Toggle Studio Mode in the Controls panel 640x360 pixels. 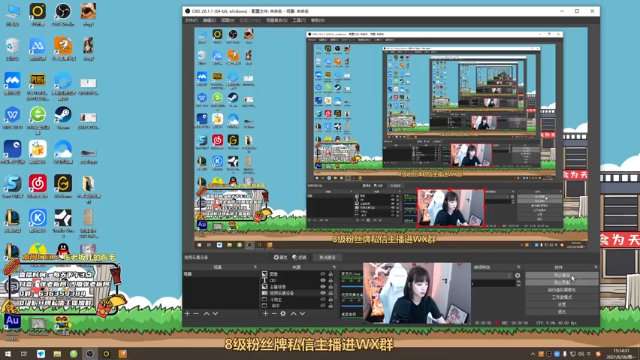point(562,297)
